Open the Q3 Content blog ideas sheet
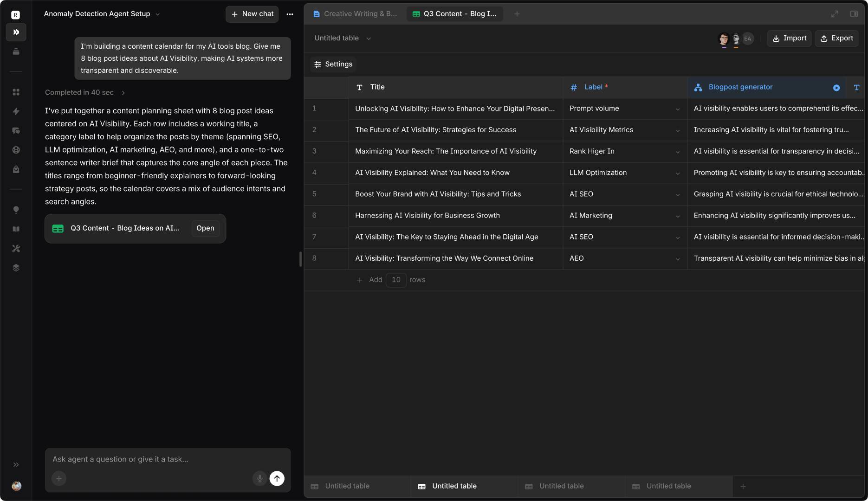This screenshot has width=868, height=501. click(205, 228)
